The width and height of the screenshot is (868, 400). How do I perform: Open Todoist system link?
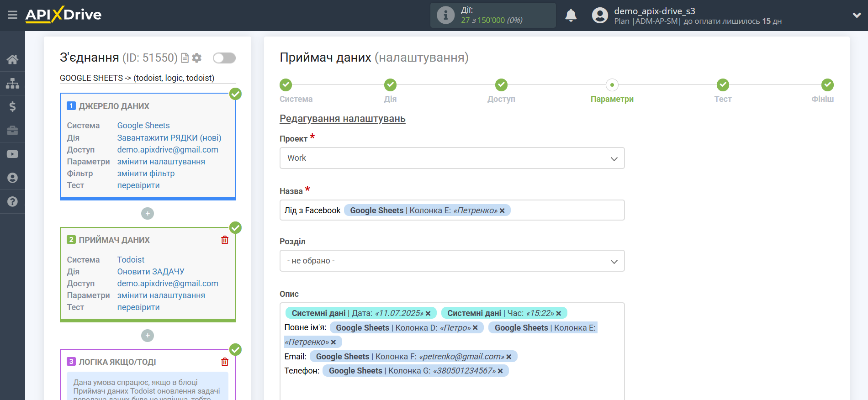(x=131, y=260)
